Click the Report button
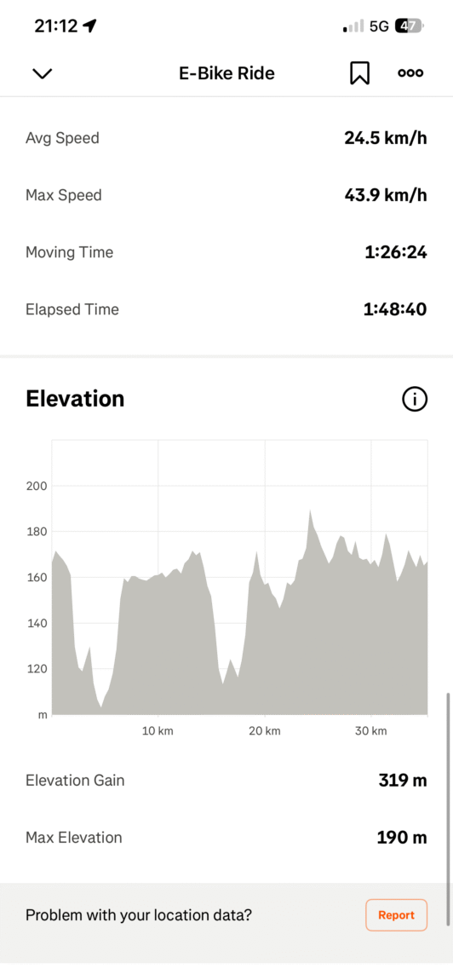This screenshot has width=453, height=980. 396,915
